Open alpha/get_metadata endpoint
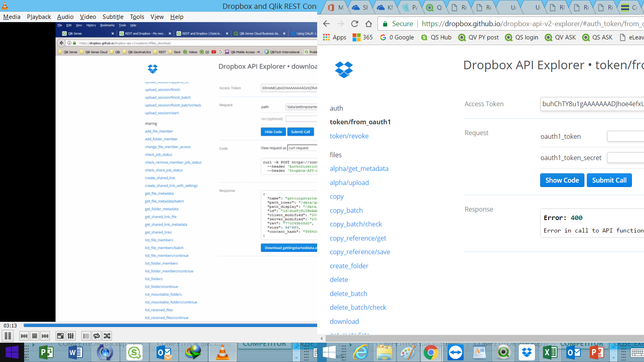This screenshot has width=644, height=362. click(359, 169)
